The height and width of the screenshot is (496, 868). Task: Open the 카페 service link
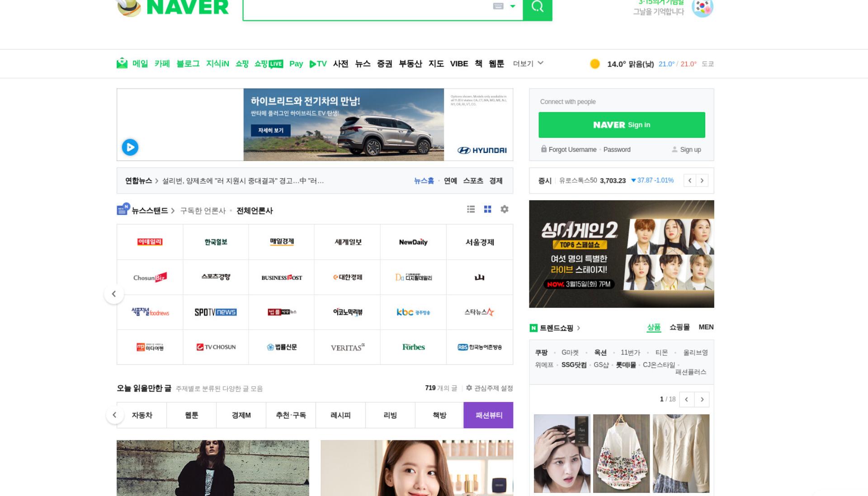click(x=162, y=64)
